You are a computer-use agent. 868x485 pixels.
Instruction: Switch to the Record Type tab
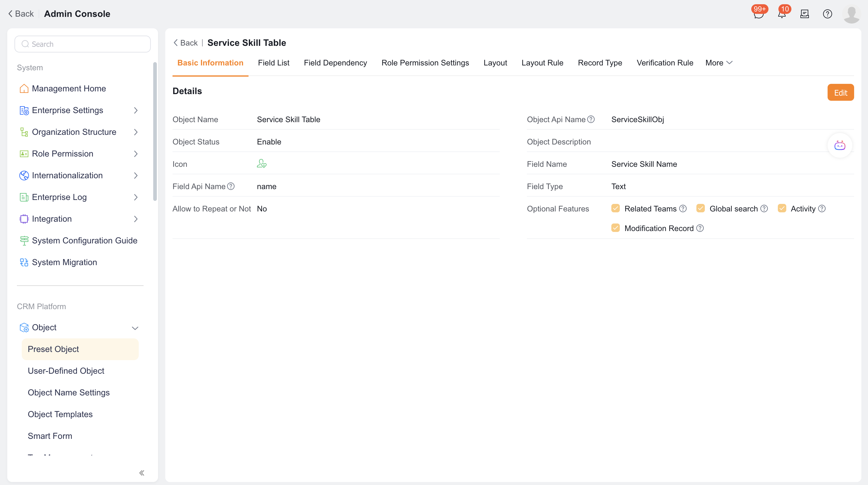point(600,63)
